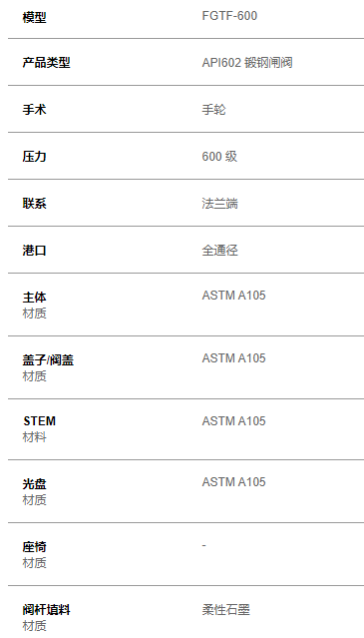Screen dimensions: 364x638
Task: Click the 光盘 材质 label
Action: pyautogui.click(x=35, y=491)
